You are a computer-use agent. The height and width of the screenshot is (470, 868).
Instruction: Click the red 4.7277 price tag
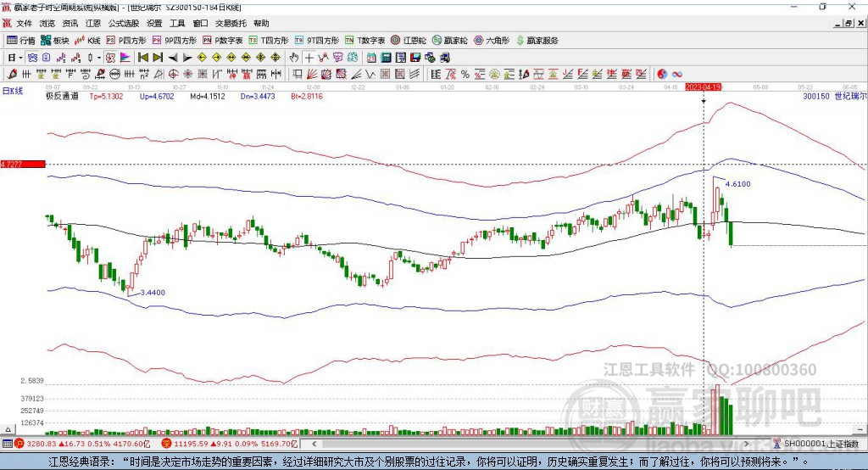point(23,164)
